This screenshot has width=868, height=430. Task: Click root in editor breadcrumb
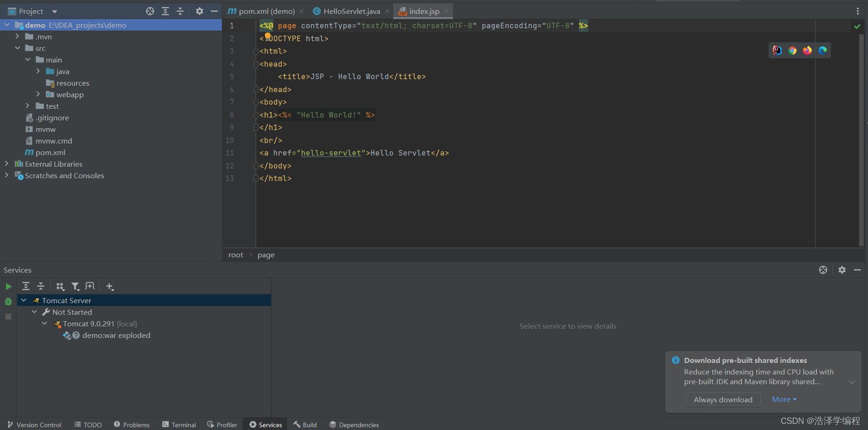tap(235, 255)
